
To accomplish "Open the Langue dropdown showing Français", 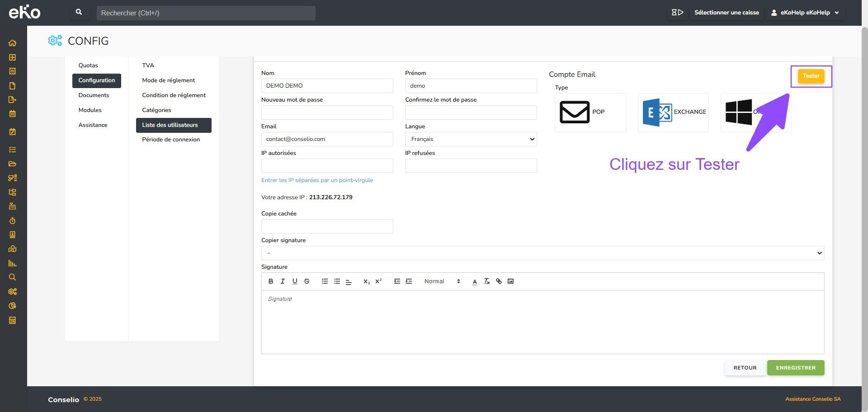I will pos(471,139).
